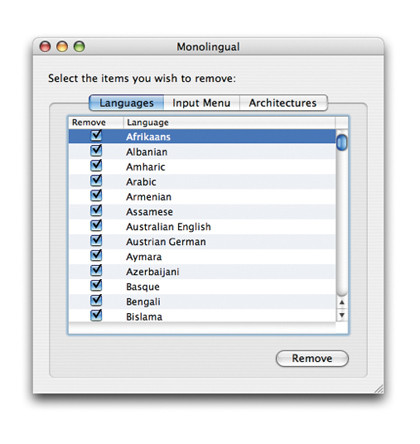
Task: Toggle the Amharic remove checkbox
Action: click(96, 166)
